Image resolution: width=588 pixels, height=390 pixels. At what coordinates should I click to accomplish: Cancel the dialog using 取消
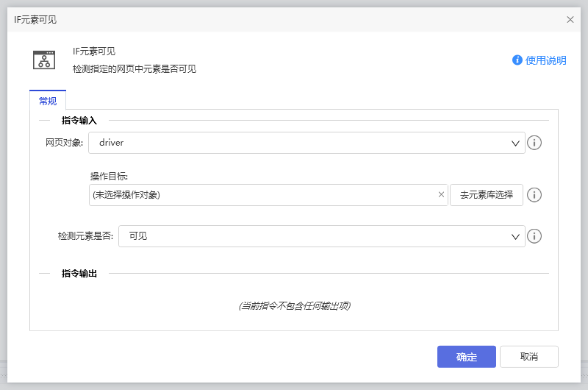(529, 357)
